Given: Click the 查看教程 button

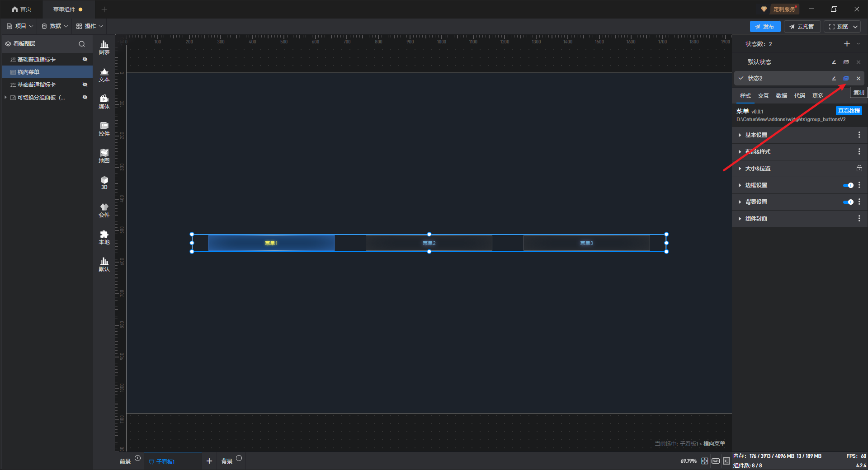Looking at the screenshot, I should (x=849, y=111).
